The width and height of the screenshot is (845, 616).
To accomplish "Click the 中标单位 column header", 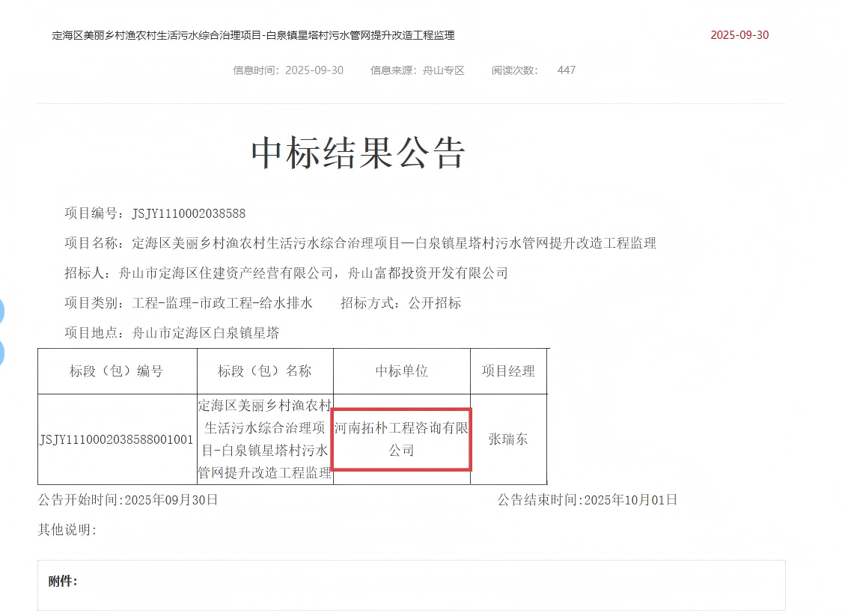I will [x=401, y=370].
